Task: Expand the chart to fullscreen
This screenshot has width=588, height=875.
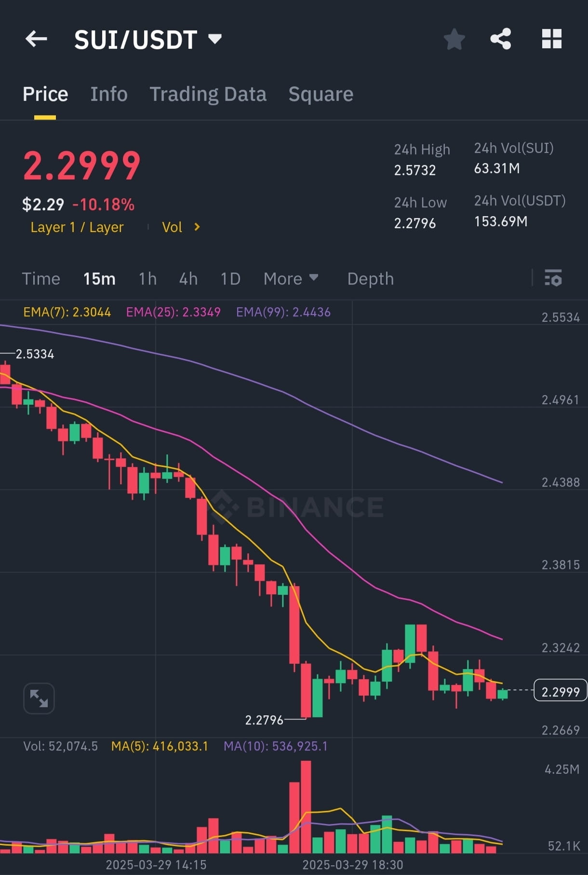Action: pos(39,698)
